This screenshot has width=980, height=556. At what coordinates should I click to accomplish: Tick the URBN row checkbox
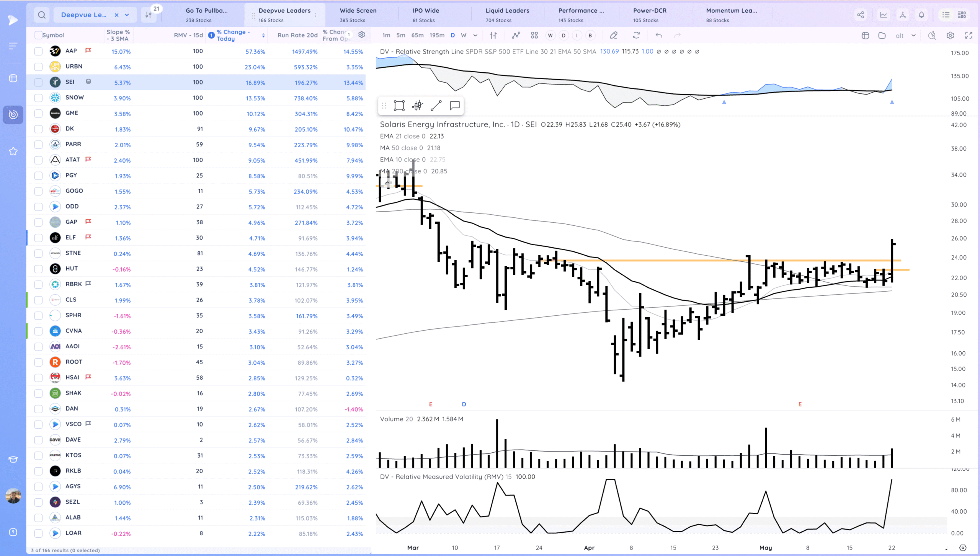[x=38, y=67]
